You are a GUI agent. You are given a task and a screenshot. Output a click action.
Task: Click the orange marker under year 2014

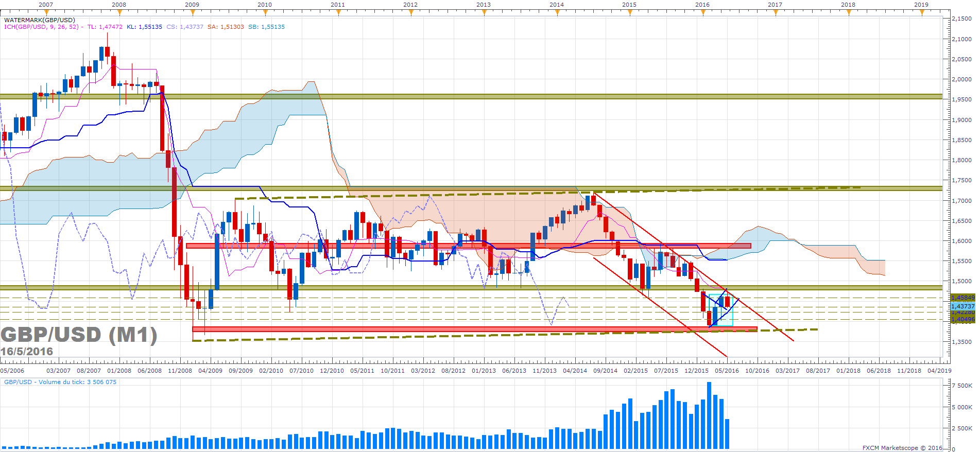point(557,12)
